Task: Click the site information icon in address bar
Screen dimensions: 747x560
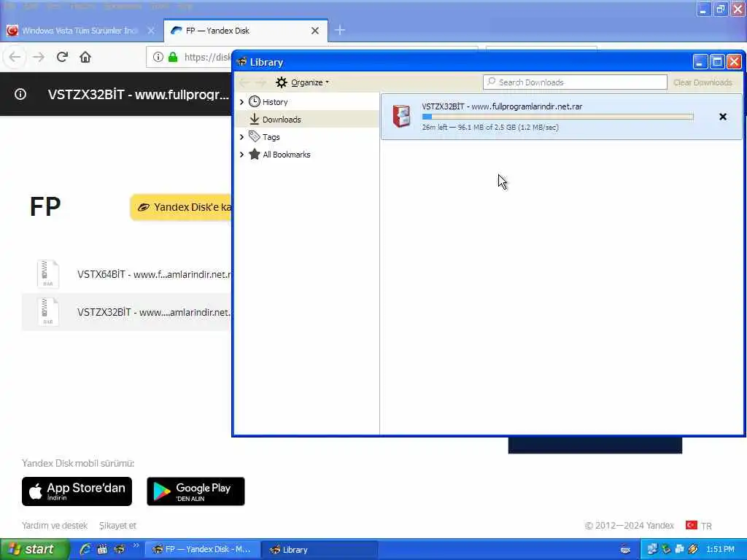Action: [158, 57]
